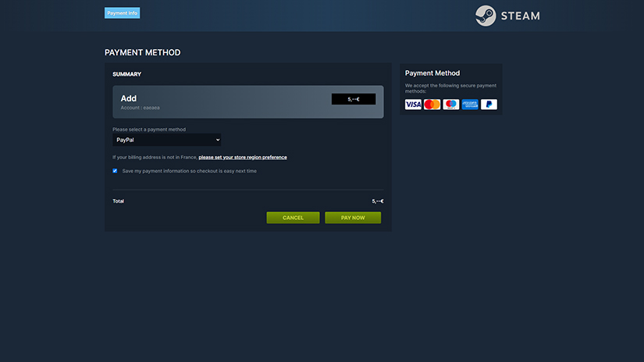Screen dimensions: 644x362
Task: Click the PAYMENT METHOD page heading
Action: click(x=143, y=52)
